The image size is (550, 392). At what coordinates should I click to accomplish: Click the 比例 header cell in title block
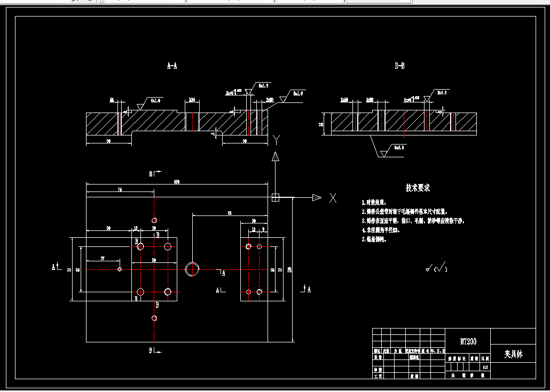[x=485, y=359]
